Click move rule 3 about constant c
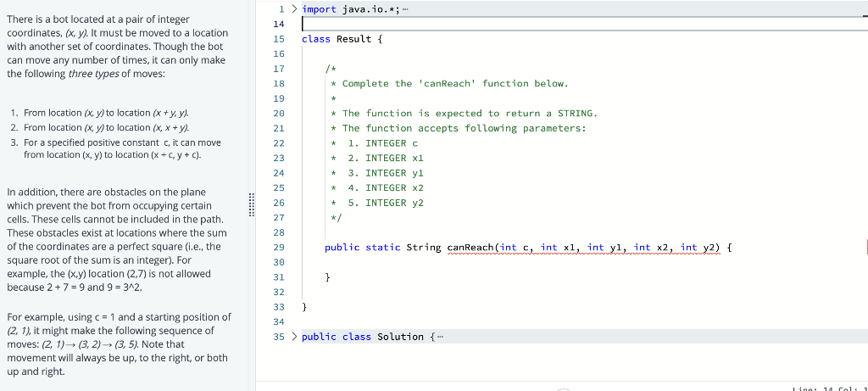This screenshot has width=868, height=391. click(x=122, y=148)
